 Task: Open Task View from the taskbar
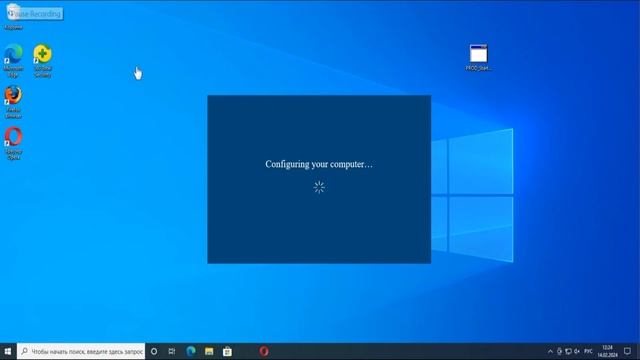tap(172, 351)
